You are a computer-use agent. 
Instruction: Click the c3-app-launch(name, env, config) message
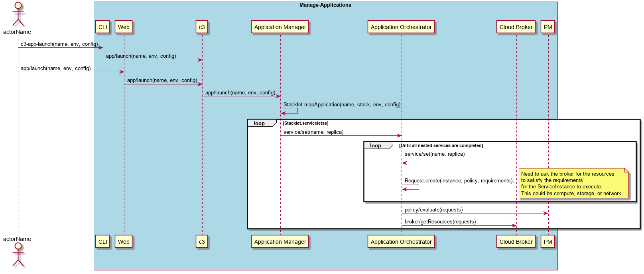(59, 44)
